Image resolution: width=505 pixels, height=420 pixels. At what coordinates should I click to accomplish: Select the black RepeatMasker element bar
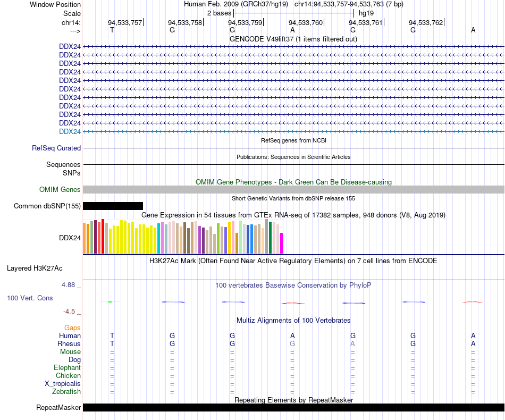click(x=293, y=407)
